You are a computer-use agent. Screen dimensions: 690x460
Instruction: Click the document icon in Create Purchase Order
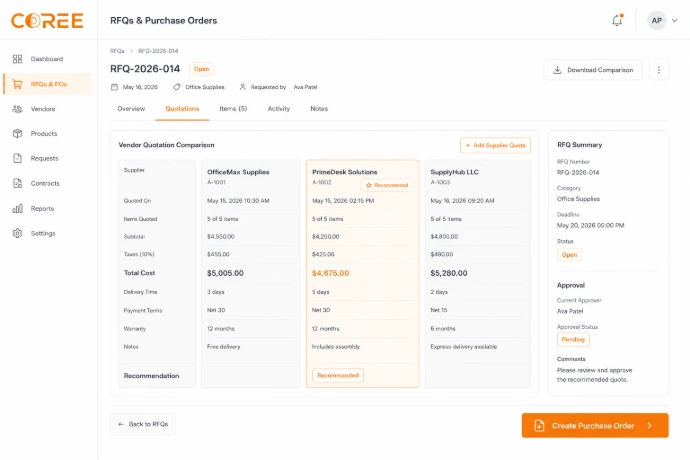539,426
